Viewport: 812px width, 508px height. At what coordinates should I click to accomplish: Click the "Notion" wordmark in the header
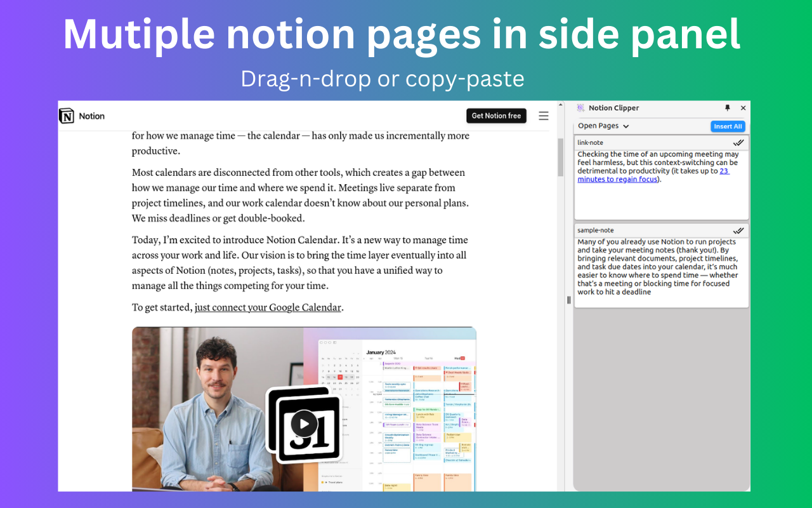(x=92, y=116)
